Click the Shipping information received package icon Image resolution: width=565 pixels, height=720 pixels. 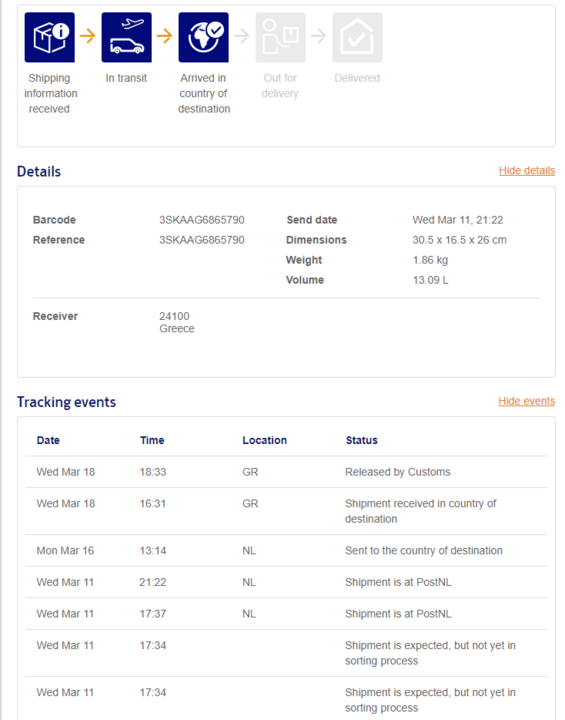[x=50, y=37]
